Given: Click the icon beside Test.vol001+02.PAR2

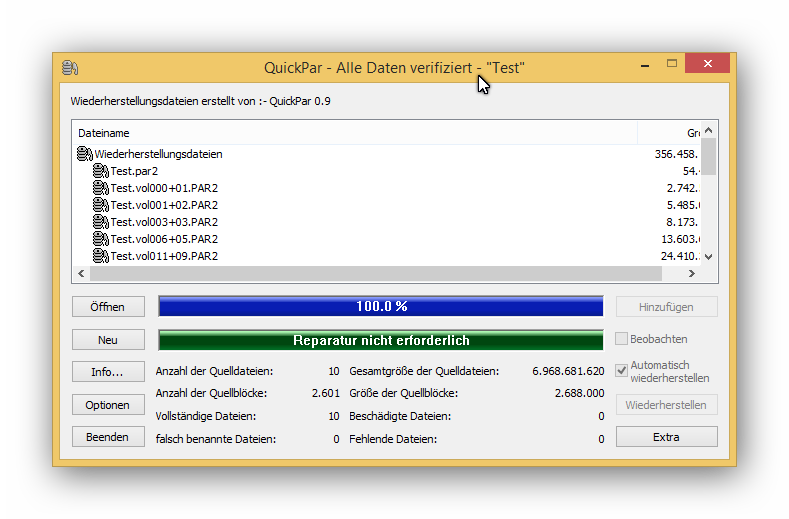Looking at the screenshot, I should 101,205.
